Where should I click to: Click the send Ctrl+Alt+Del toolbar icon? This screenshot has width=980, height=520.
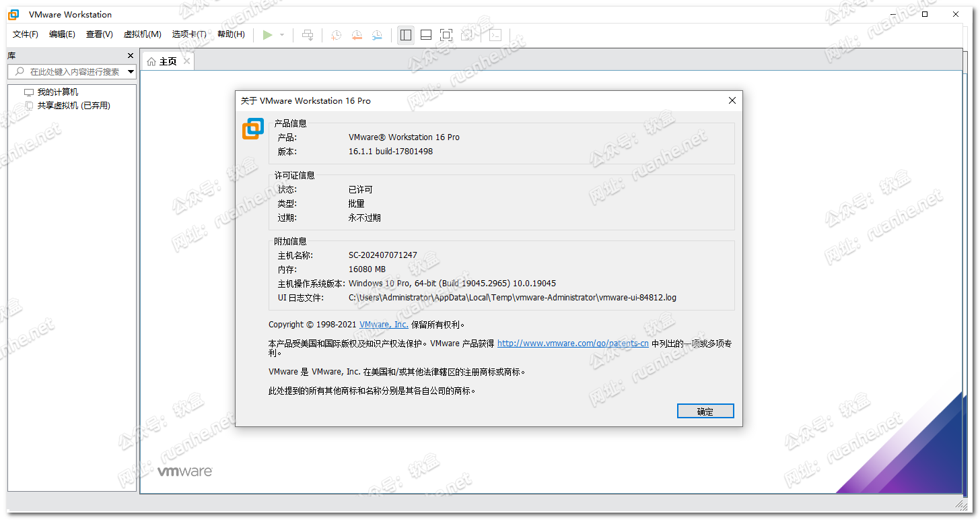[x=308, y=35]
